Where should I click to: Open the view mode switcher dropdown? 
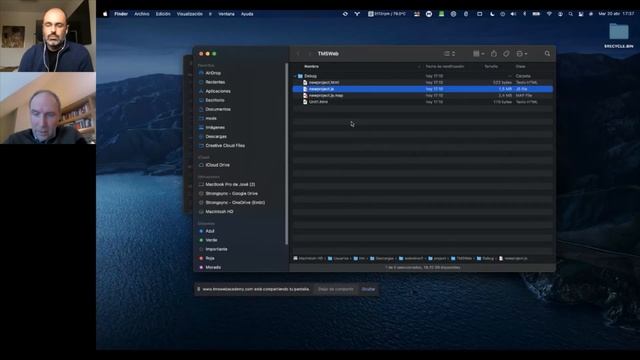pyautogui.click(x=449, y=53)
